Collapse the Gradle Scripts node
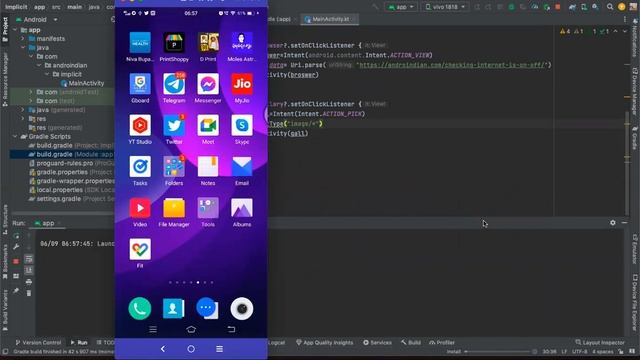 [x=16, y=136]
